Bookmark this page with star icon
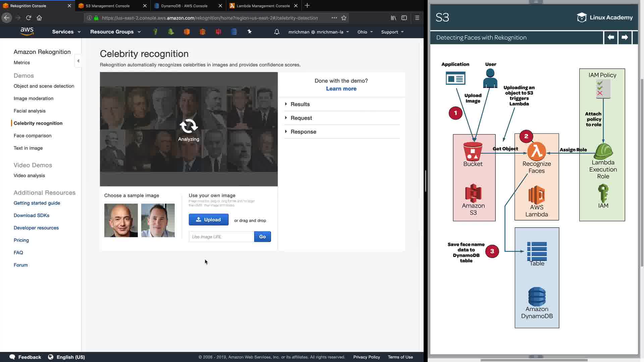644x362 pixels. coord(344,18)
